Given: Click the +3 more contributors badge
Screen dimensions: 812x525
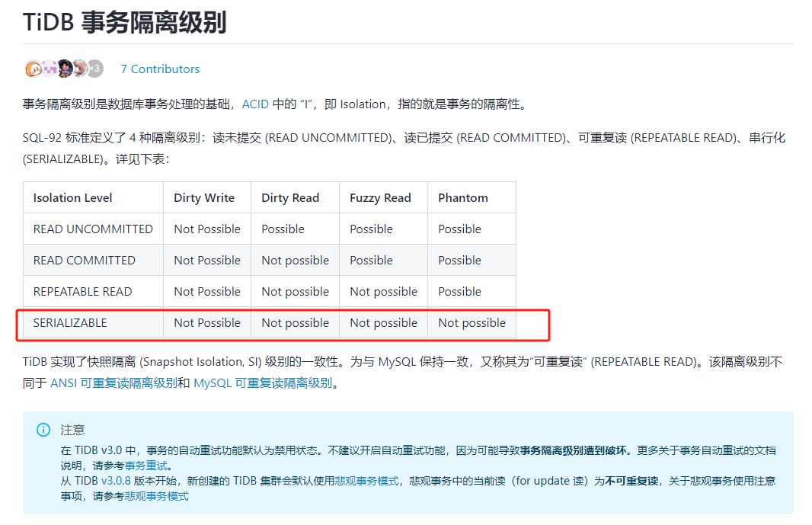Looking at the screenshot, I should click(94, 69).
